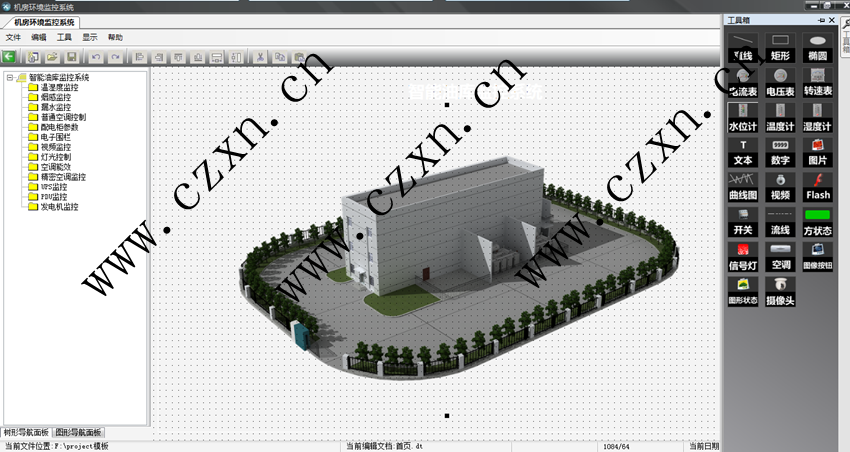Select the 湿度计 hygrometer tool
Image resolution: width=850 pixels, height=452 pixels.
[x=817, y=118]
